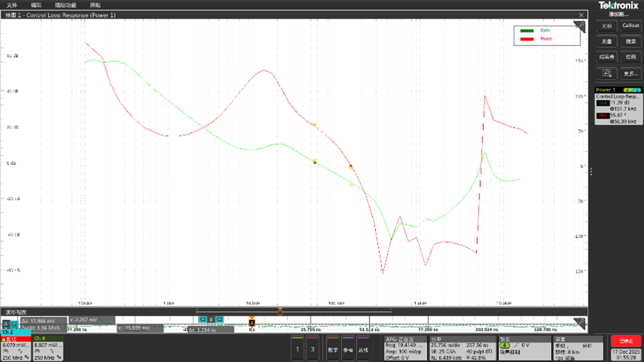
Task: Click the Ch 4 250 MHz bandwidth setting
Action: 45,358
